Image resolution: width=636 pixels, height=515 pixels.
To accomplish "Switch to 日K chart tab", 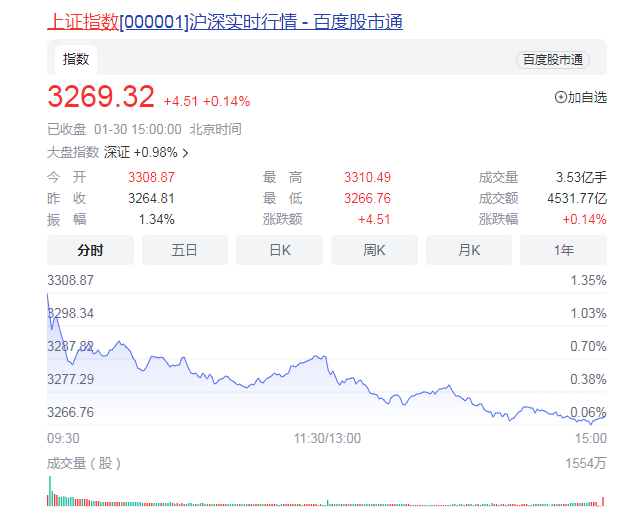I will point(279,250).
